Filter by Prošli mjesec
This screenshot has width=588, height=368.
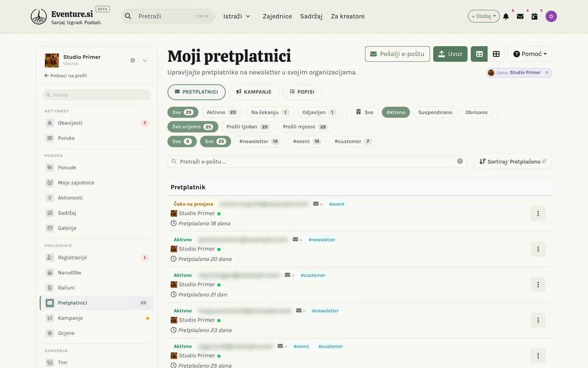pos(305,127)
